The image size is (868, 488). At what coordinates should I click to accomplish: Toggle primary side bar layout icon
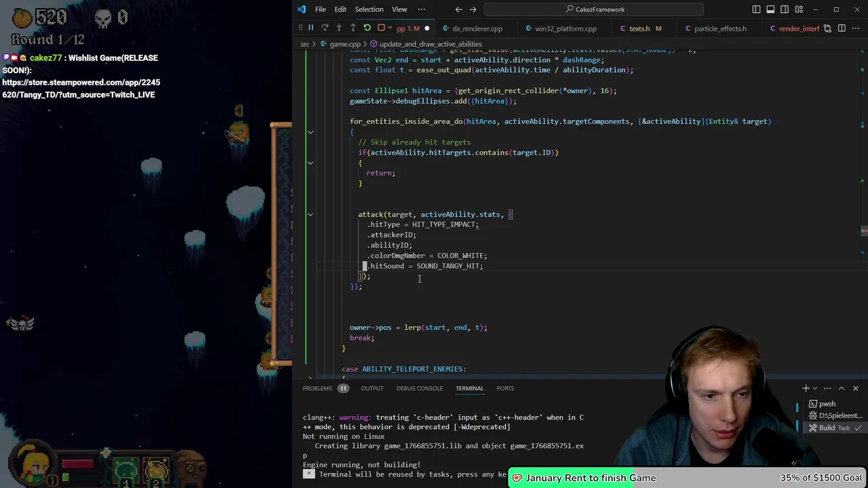click(756, 9)
